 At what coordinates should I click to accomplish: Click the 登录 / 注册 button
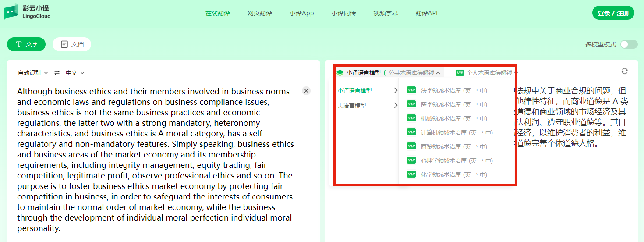[613, 13]
